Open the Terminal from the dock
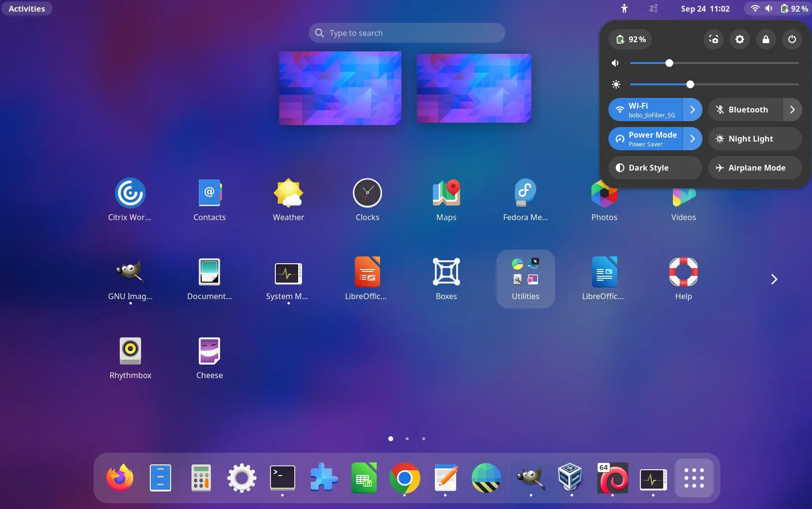 [282, 478]
